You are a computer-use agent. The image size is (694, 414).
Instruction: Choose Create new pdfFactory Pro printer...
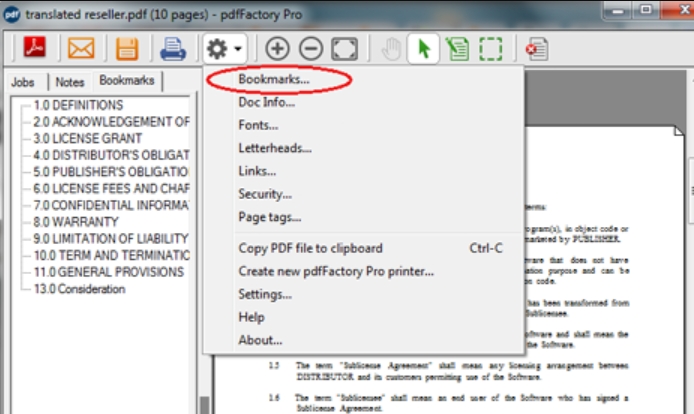336,271
